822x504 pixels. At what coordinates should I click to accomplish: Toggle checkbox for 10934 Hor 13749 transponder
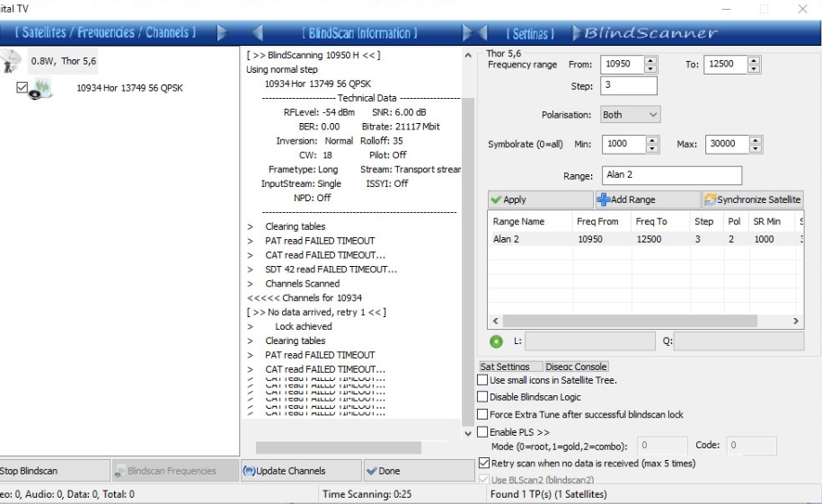click(22, 87)
